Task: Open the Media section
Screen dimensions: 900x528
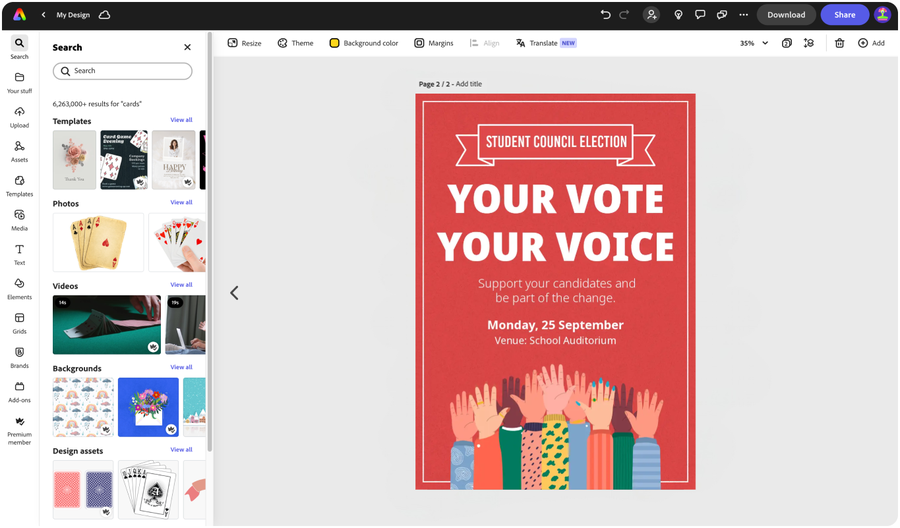Action: tap(20, 220)
